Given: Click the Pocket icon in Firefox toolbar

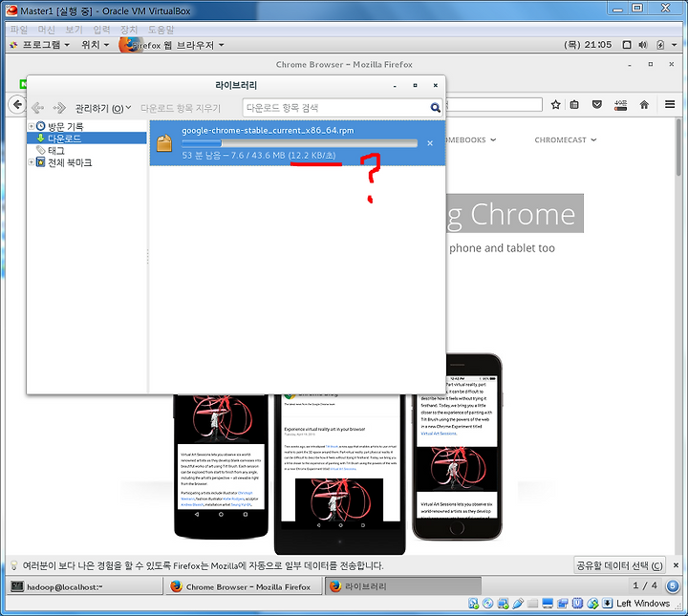Looking at the screenshot, I should coord(596,104).
